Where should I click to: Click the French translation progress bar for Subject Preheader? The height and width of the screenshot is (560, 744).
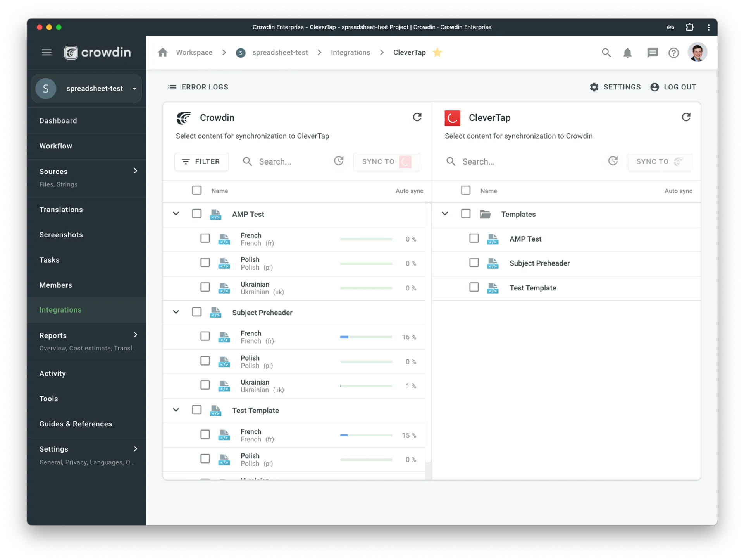coord(365,337)
